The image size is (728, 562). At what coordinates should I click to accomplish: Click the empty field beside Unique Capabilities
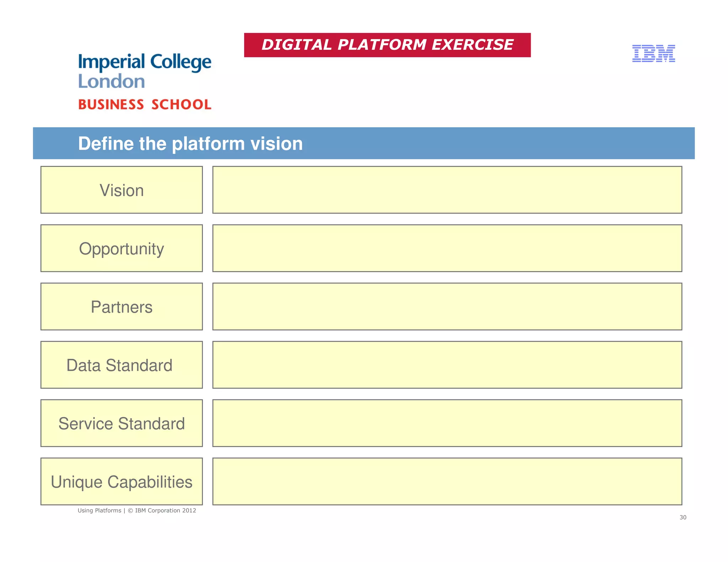(x=447, y=481)
